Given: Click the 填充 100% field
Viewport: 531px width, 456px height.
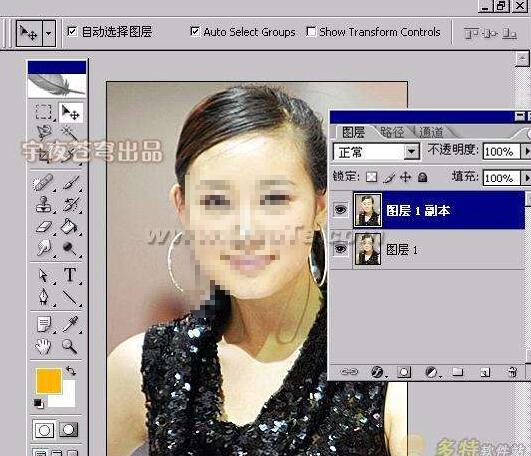Looking at the screenshot, I should [501, 178].
